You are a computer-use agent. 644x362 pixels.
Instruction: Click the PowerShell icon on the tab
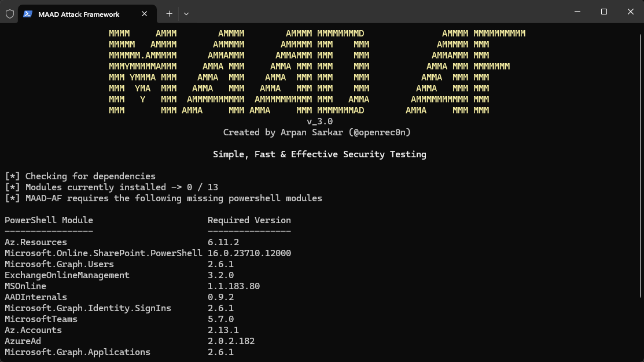(28, 14)
